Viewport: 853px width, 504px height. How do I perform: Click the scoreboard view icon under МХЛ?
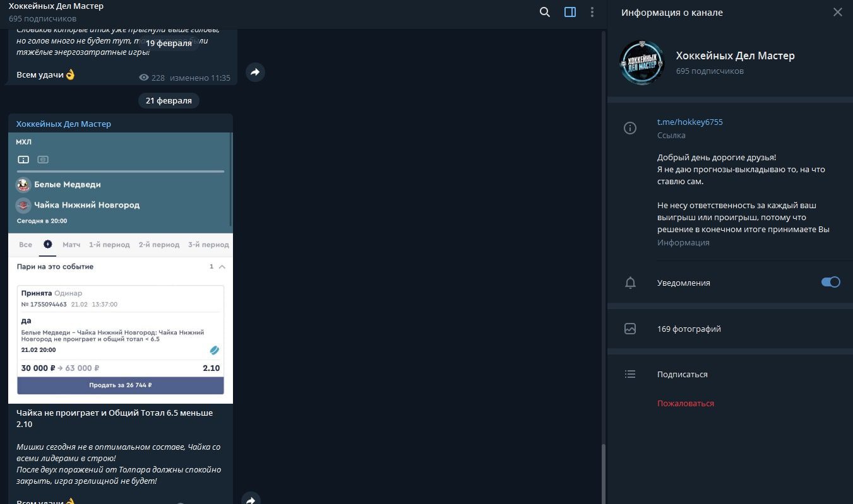coord(23,160)
